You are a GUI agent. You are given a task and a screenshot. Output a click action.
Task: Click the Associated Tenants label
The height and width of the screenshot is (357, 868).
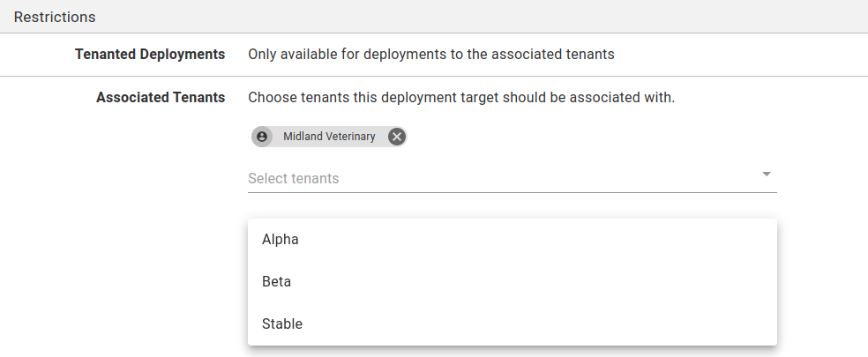pos(161,97)
